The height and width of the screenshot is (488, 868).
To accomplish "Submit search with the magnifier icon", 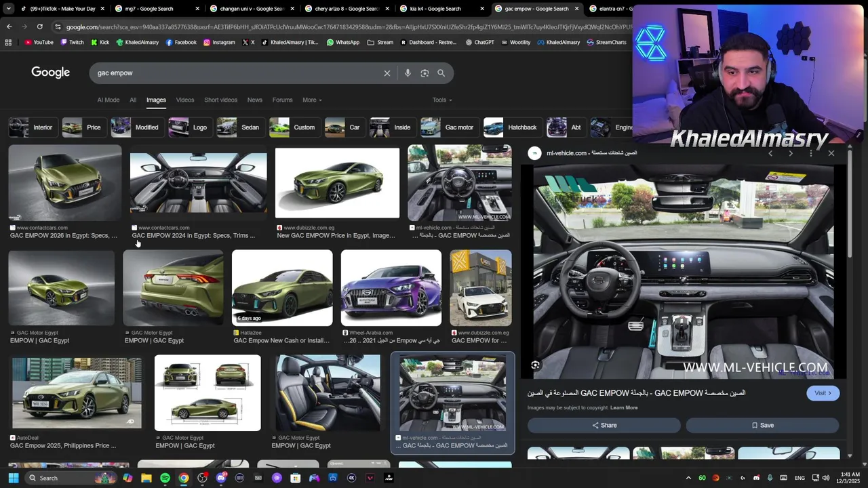I will point(441,73).
